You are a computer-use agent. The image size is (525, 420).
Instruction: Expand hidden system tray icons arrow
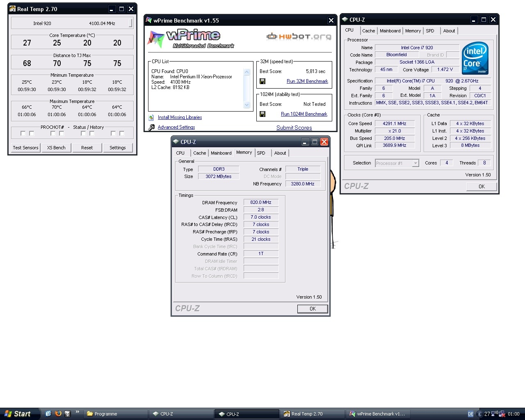pos(479,414)
